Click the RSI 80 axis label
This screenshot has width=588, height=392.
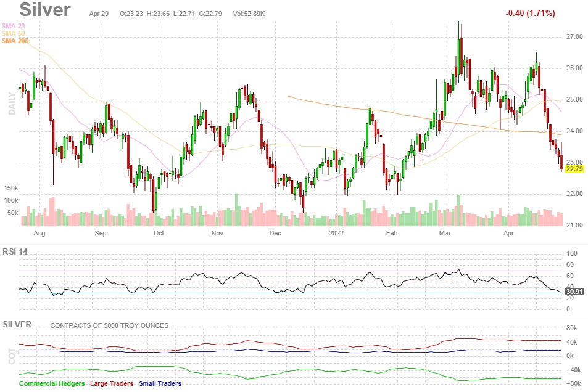tap(570, 264)
